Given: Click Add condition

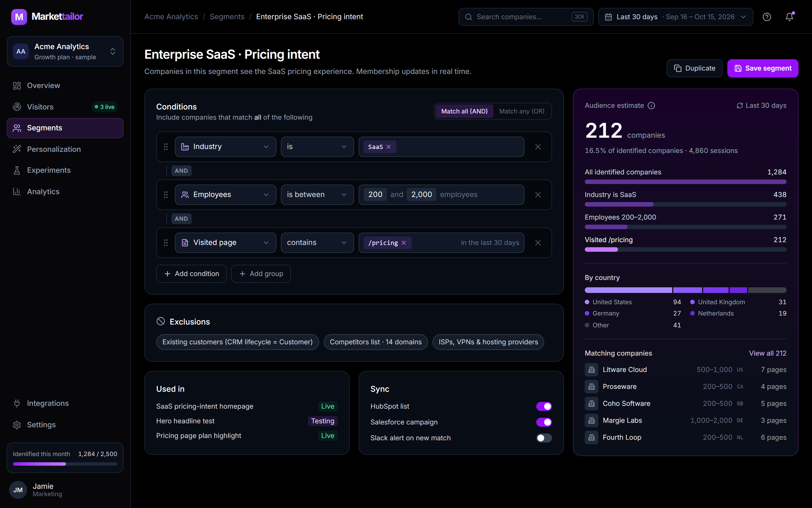Looking at the screenshot, I should coord(191,274).
